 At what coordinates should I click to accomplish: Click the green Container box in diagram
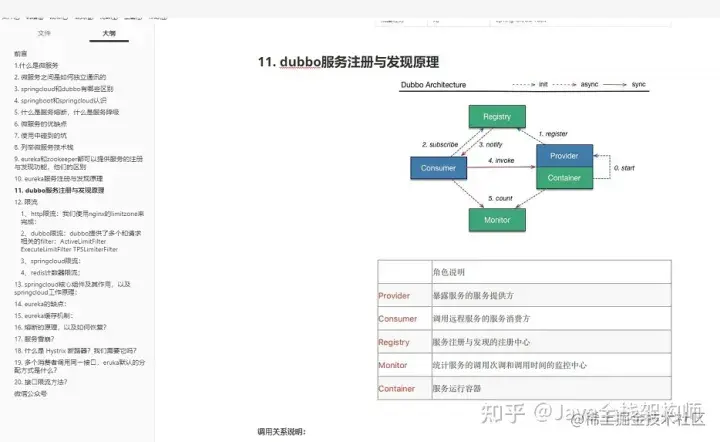pos(564,178)
